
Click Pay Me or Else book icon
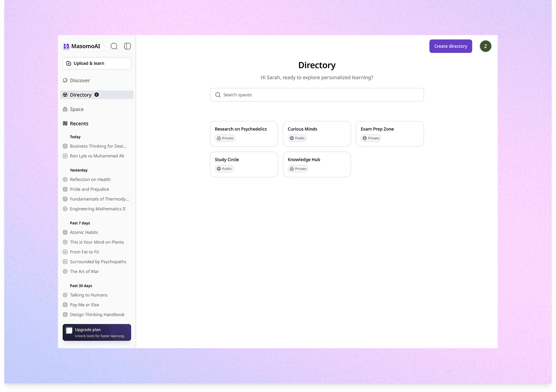point(65,305)
